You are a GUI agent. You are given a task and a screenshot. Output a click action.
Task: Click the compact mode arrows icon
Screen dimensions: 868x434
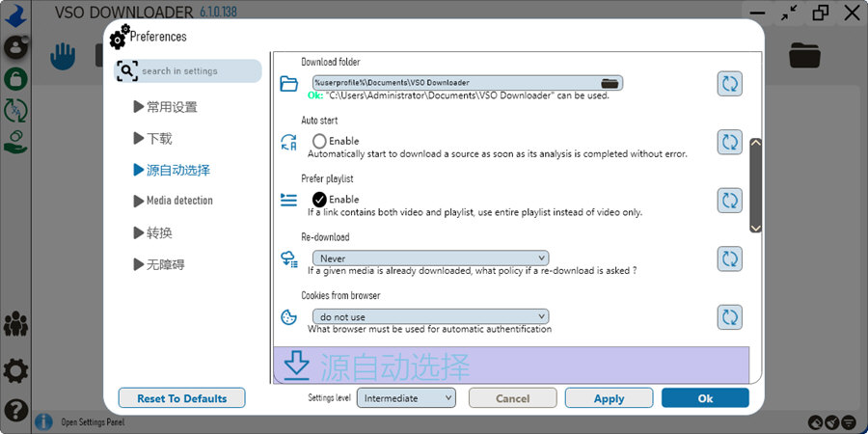tap(788, 14)
